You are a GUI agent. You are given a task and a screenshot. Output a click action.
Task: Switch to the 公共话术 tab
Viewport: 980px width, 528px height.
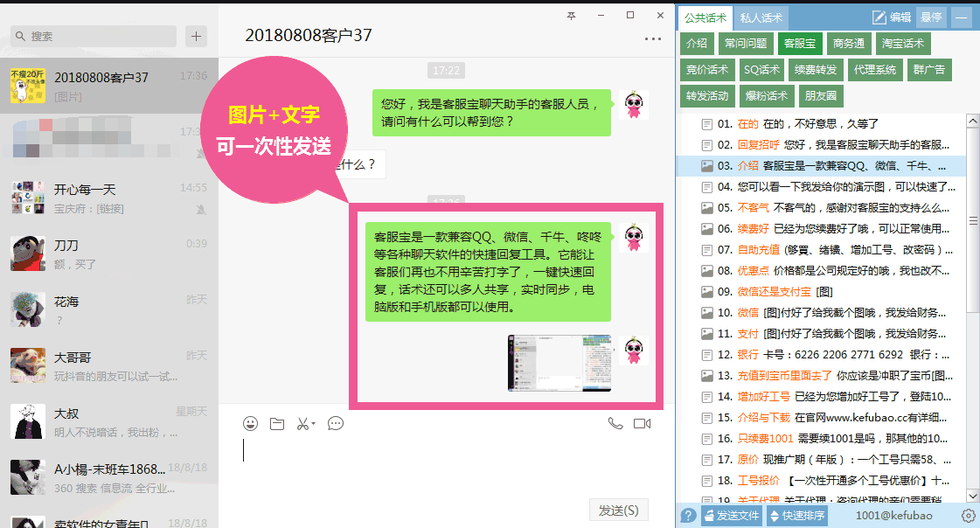point(705,17)
